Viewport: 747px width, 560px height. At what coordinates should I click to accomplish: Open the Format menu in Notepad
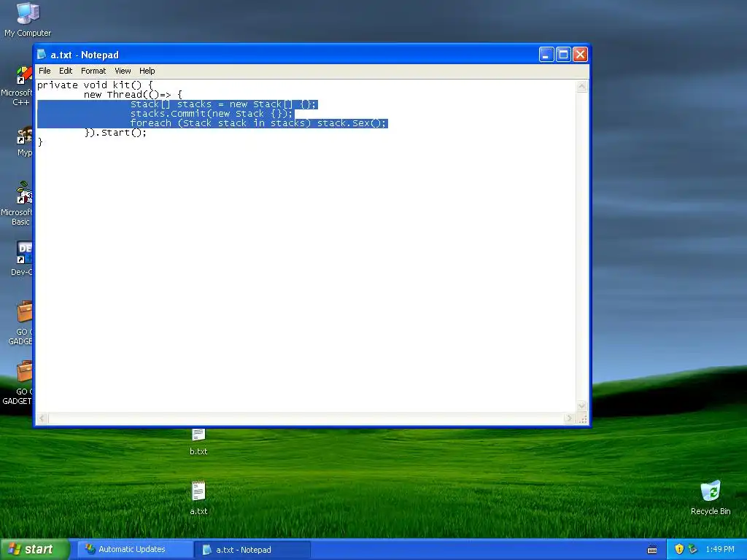click(93, 71)
